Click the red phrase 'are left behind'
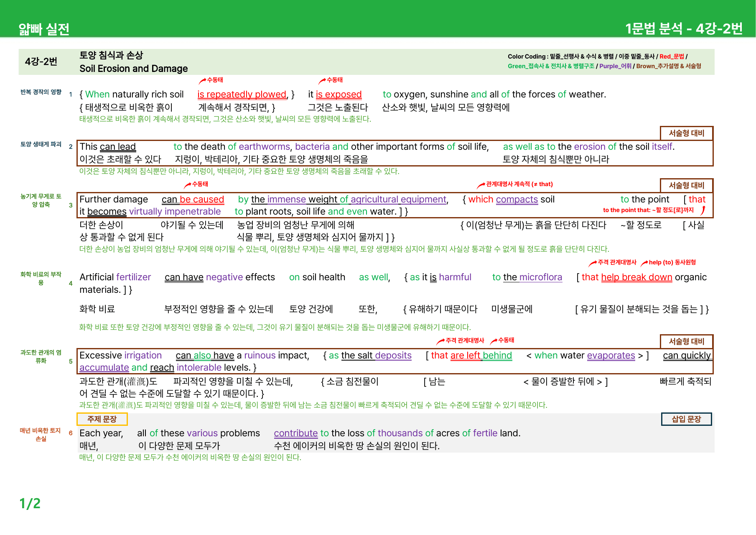The height and width of the screenshot is (535, 756). click(x=481, y=356)
